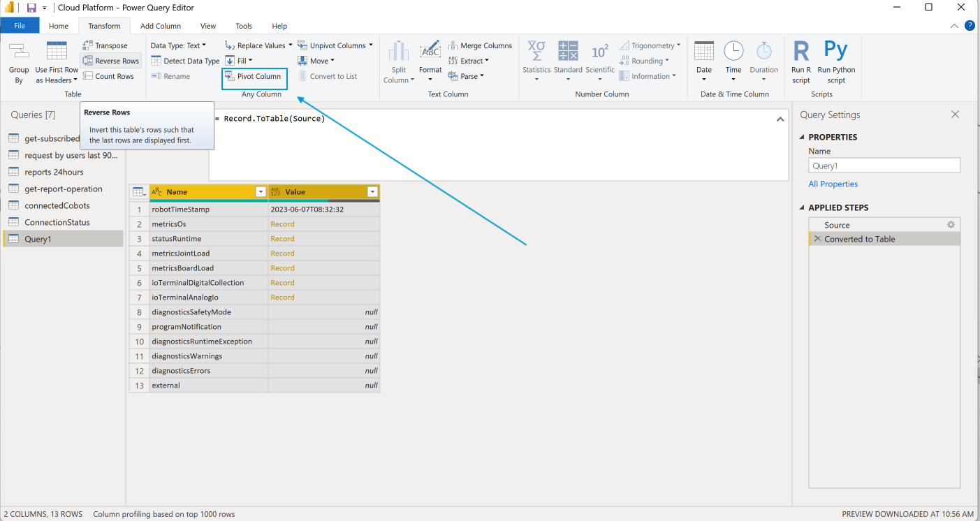Delete the Converted to Table step
This screenshot has height=521, width=980.
[x=817, y=239]
